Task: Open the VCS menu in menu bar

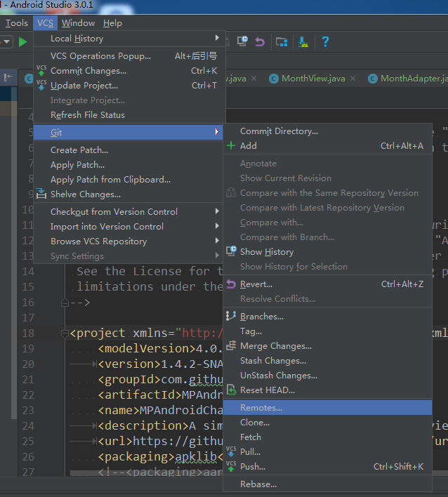Action: [x=46, y=23]
